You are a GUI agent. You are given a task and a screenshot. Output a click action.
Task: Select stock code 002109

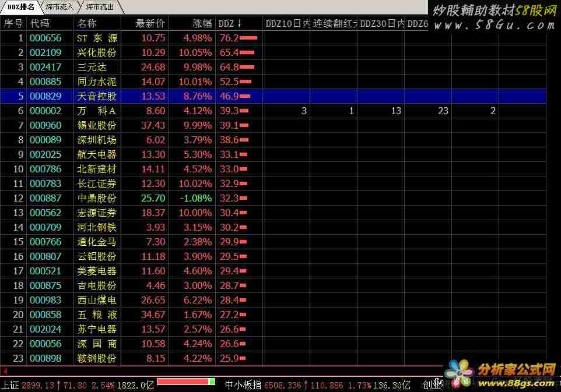pyautogui.click(x=45, y=52)
